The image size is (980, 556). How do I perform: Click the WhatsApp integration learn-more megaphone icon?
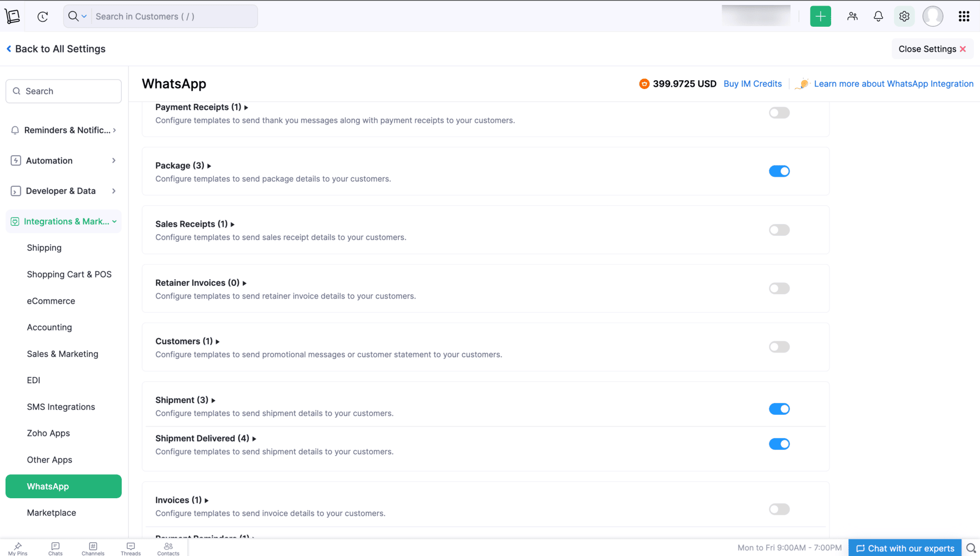(x=802, y=84)
